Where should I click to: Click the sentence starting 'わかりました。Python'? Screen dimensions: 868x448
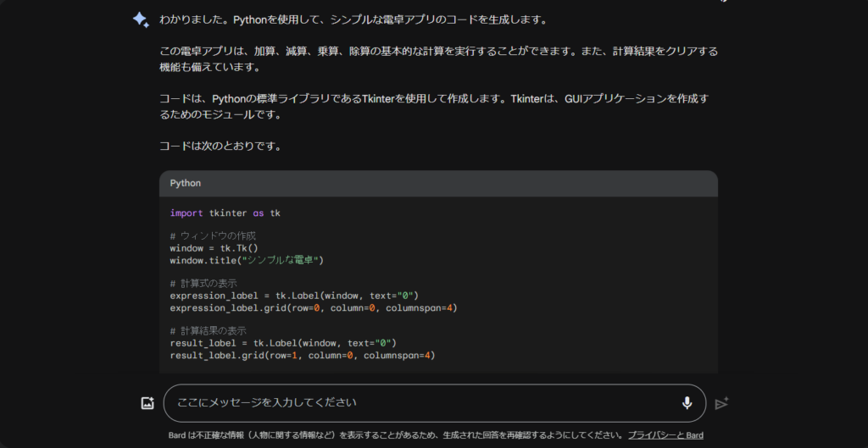click(x=353, y=20)
